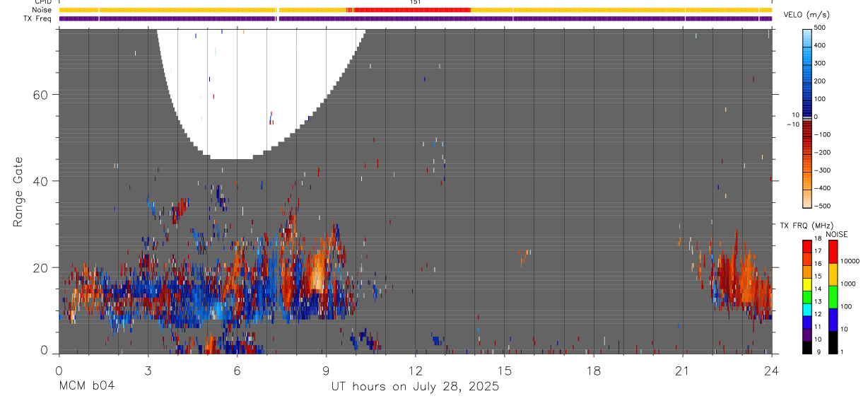Select the blue swatch in NOISE legend
This screenshot has width=868, height=401.
click(x=833, y=320)
